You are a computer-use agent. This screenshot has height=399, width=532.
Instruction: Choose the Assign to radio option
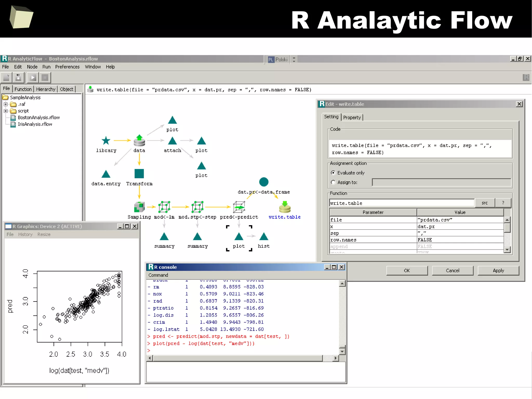coord(333,182)
